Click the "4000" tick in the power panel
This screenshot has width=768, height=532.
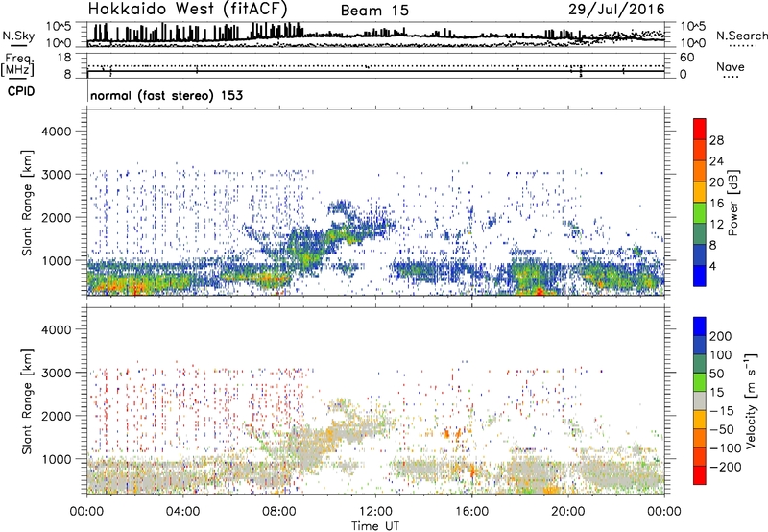pos(56,132)
